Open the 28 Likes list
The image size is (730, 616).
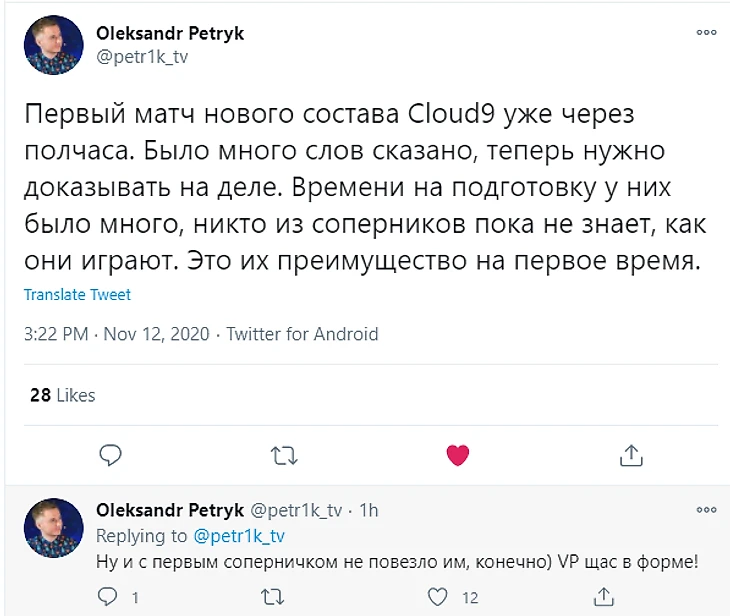pyautogui.click(x=62, y=395)
